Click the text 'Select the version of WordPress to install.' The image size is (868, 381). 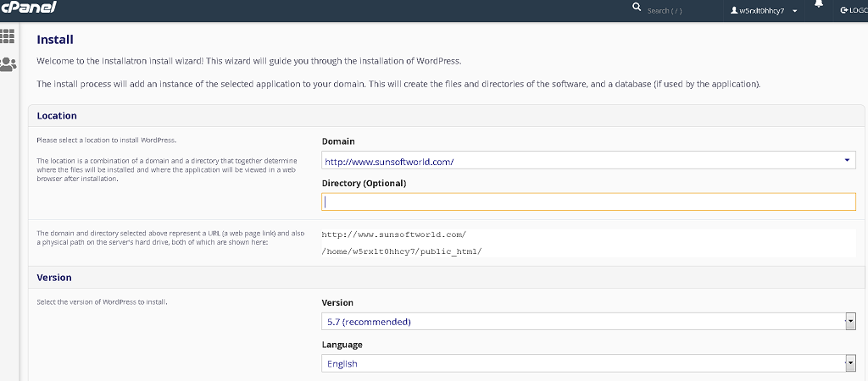pyautogui.click(x=102, y=302)
